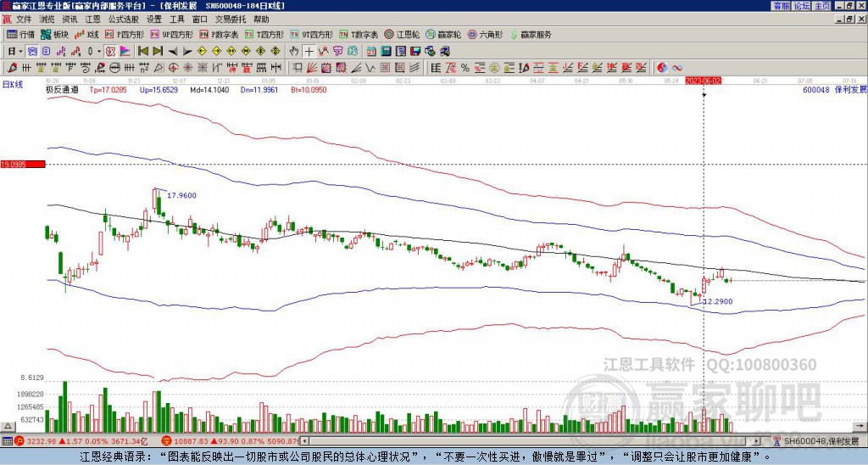
Task: Click the 12.2900 low price label
Action: pos(718,301)
